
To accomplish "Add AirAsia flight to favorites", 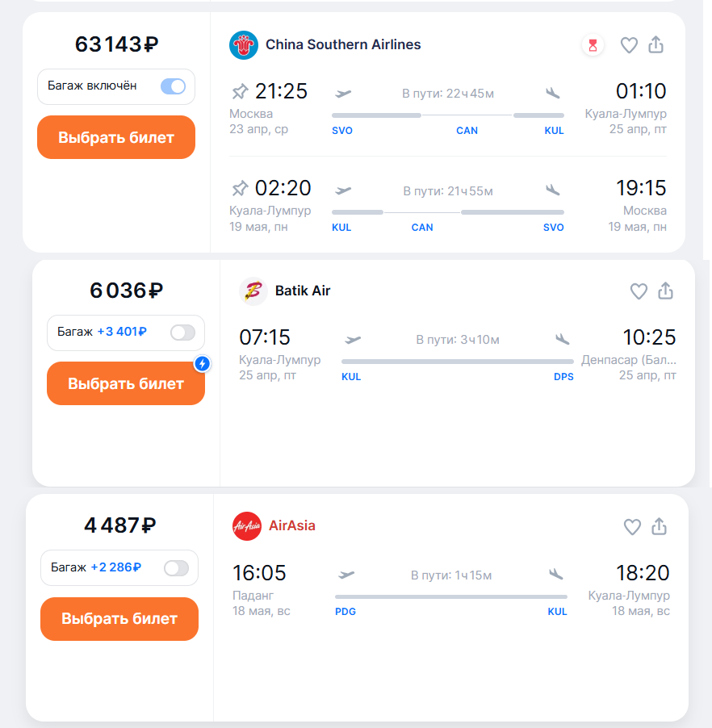I will [x=632, y=527].
